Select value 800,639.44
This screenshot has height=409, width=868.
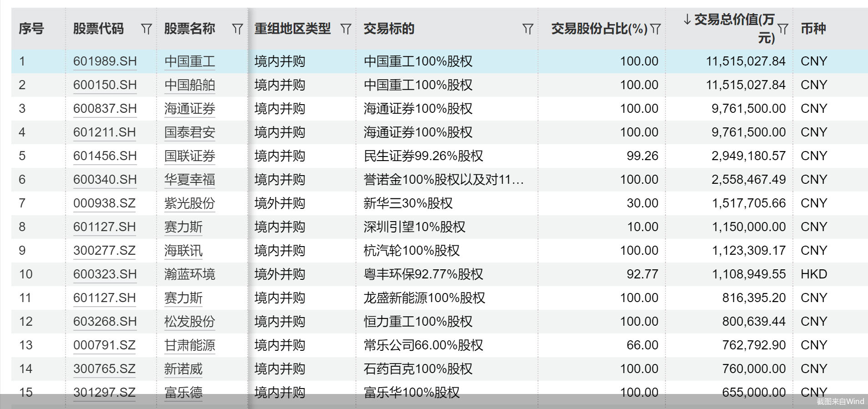click(x=754, y=322)
